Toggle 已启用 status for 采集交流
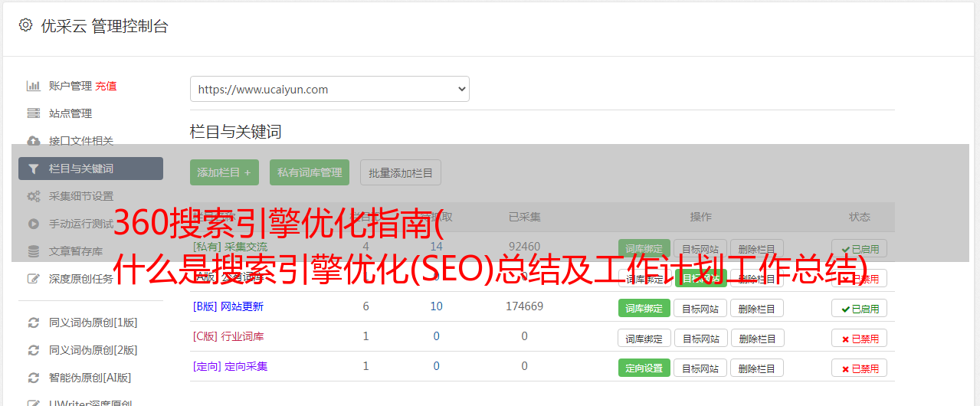Screen dimensions: 980x406 [x=860, y=249]
